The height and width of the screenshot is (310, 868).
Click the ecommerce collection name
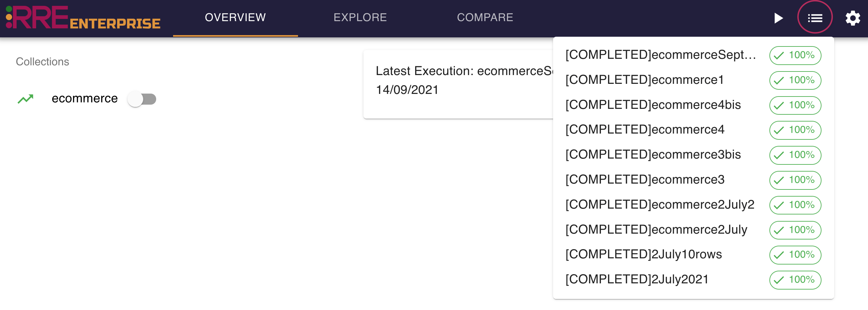(85, 98)
